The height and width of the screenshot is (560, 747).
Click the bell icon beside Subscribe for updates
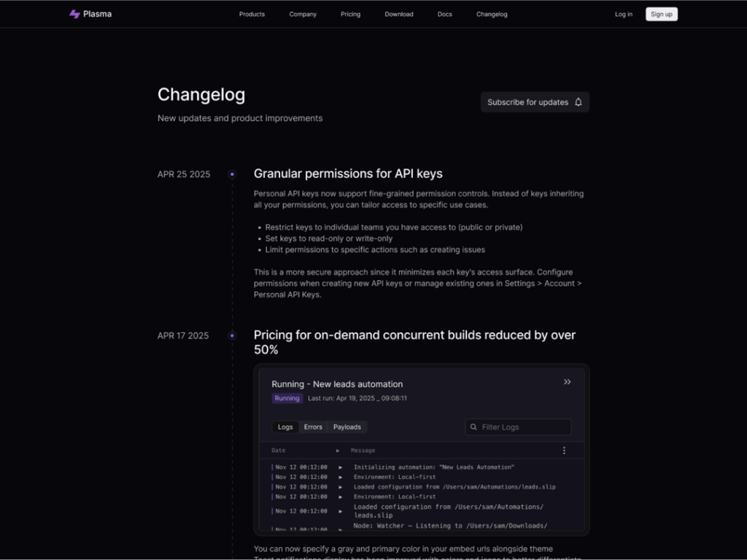[x=578, y=102]
